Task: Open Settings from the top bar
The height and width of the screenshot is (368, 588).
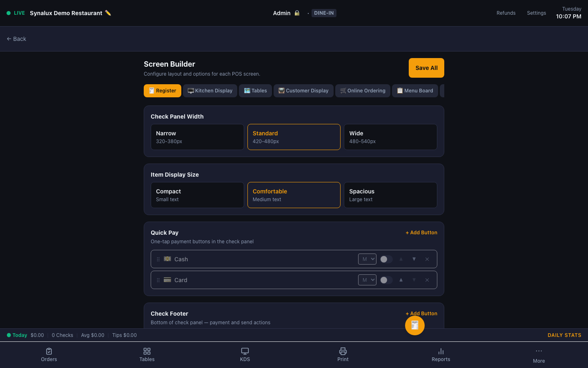Action: (x=537, y=13)
